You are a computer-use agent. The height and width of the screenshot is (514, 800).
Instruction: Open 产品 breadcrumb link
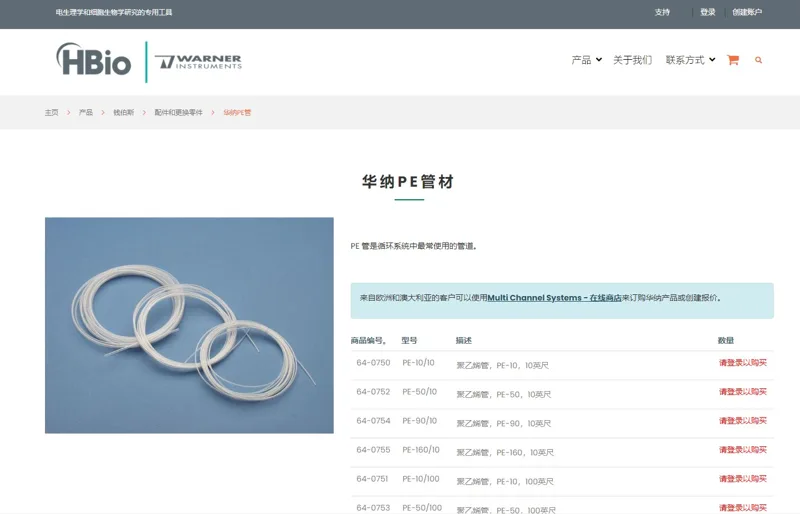pos(86,112)
